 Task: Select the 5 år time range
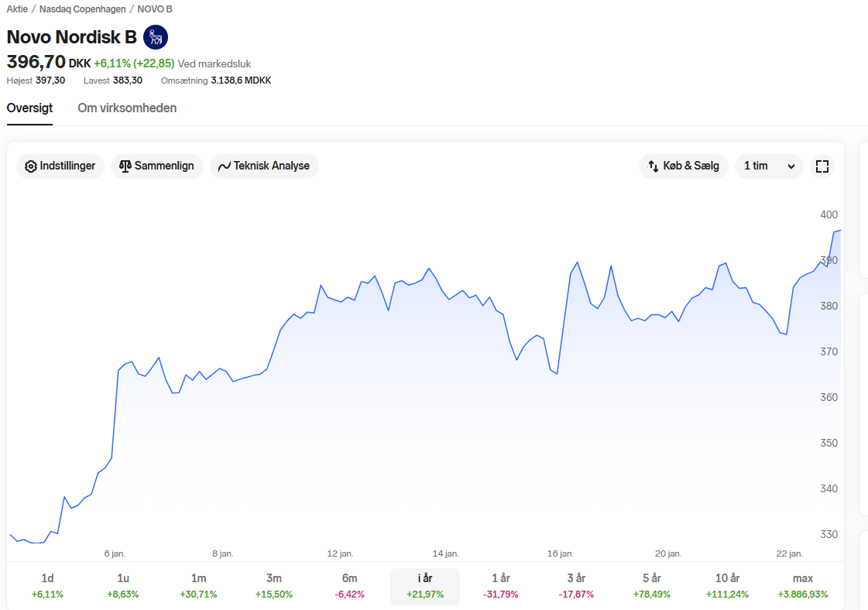(651, 586)
